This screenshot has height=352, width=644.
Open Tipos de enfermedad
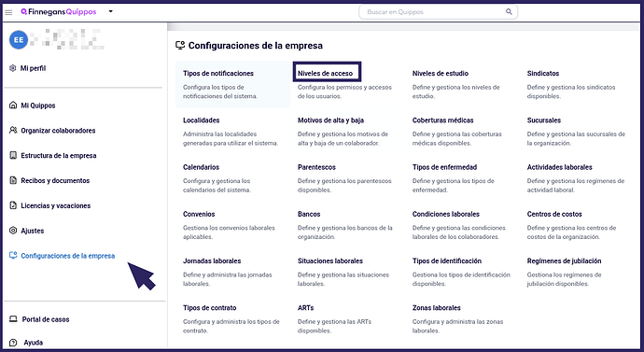pyautogui.click(x=444, y=167)
